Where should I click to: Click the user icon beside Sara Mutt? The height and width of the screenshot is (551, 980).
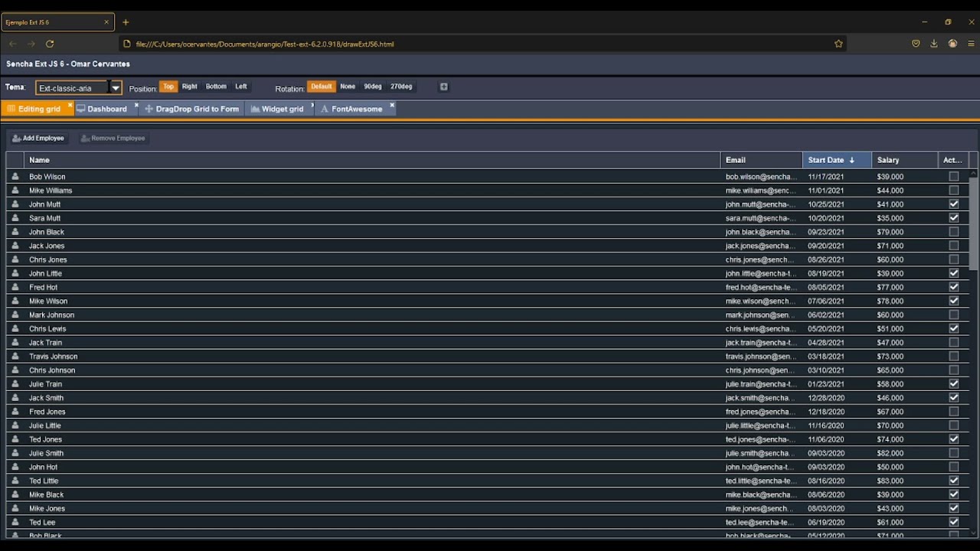15,218
